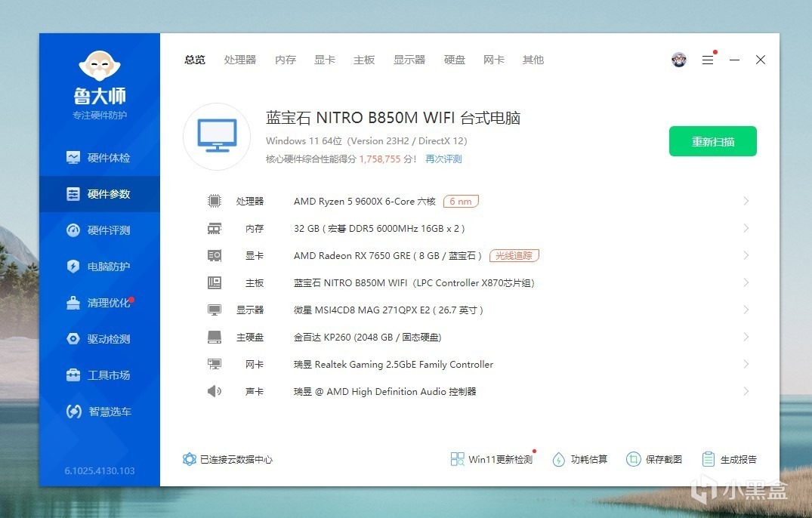Screen dimensions: 812x518
Task: Click the 工具市场 toolbox icon
Action: coord(73,375)
